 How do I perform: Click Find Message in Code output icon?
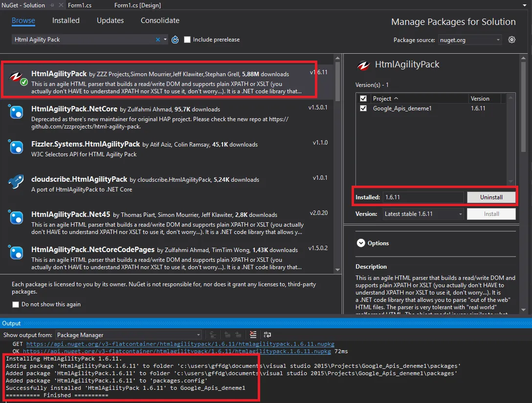point(213,335)
